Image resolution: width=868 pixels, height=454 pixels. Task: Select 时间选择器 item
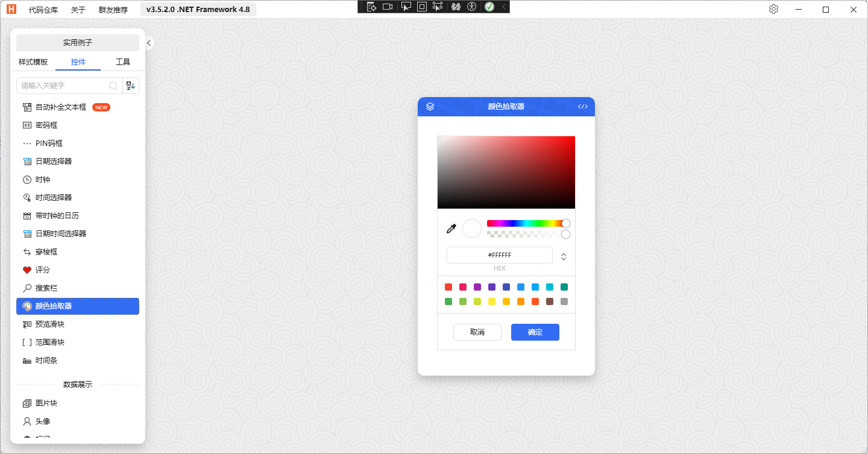[78, 198]
